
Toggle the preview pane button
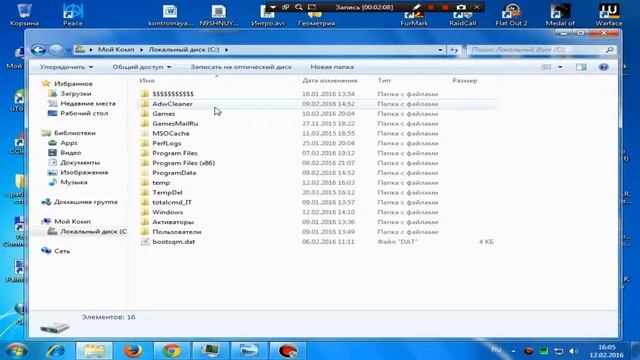pyautogui.click(x=581, y=67)
